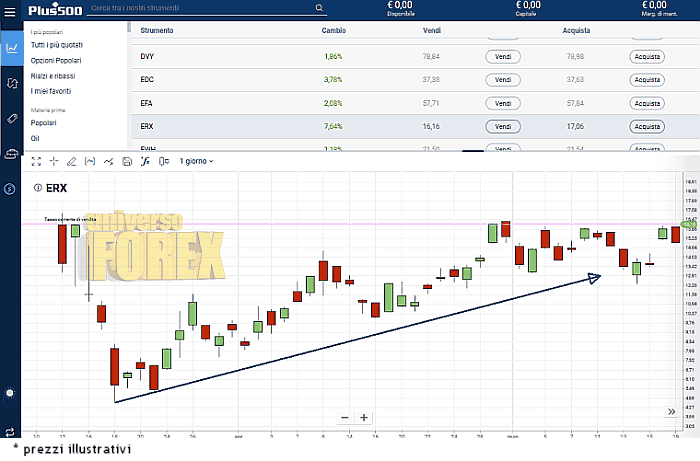This screenshot has height=461, width=700.
Task: Zoom out chart with minus button
Action: (x=345, y=417)
